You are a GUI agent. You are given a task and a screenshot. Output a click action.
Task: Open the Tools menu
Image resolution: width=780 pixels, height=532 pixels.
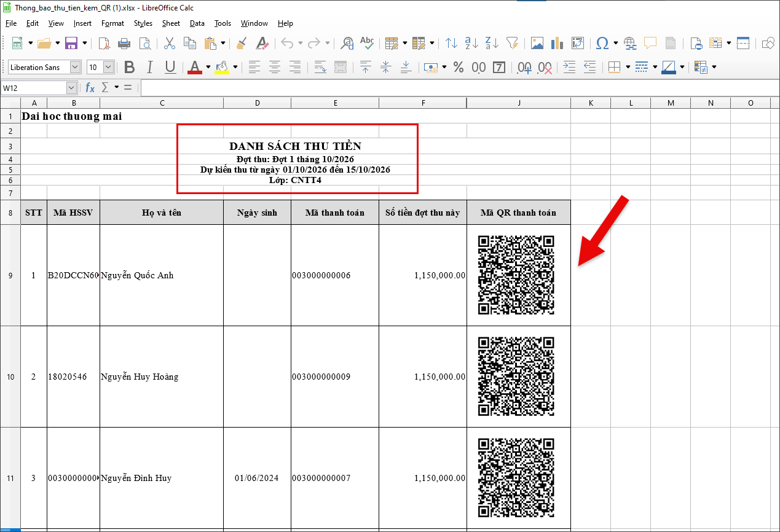(223, 23)
